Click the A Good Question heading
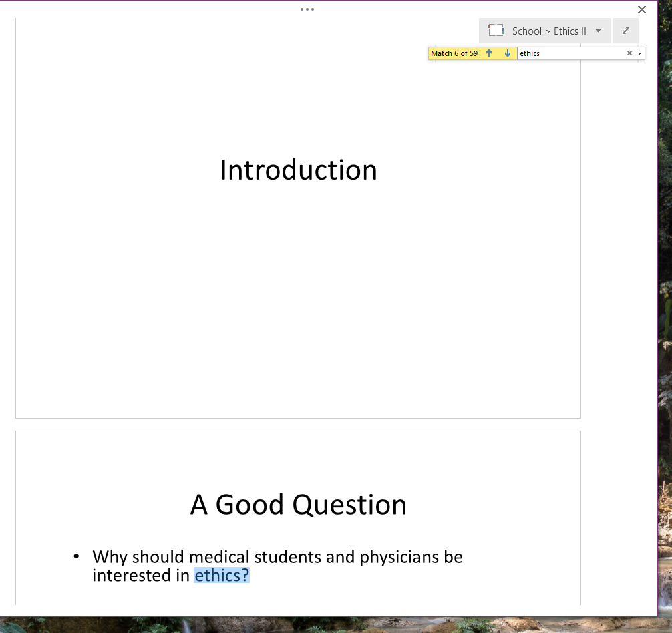This screenshot has height=633, width=672. pos(299,505)
